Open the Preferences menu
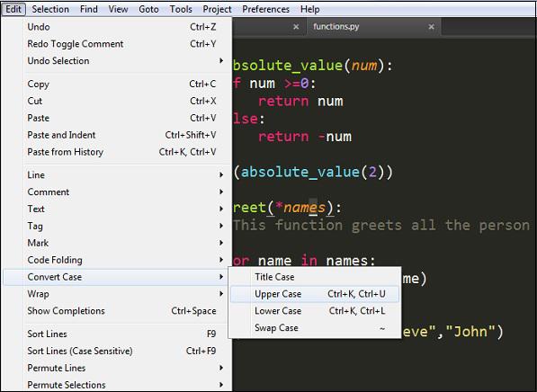 tap(265, 9)
